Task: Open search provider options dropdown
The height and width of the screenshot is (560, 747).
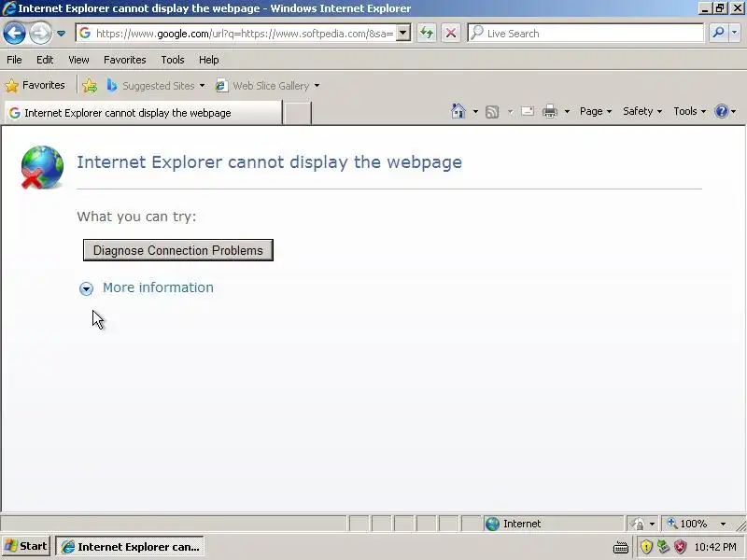Action: (734, 33)
